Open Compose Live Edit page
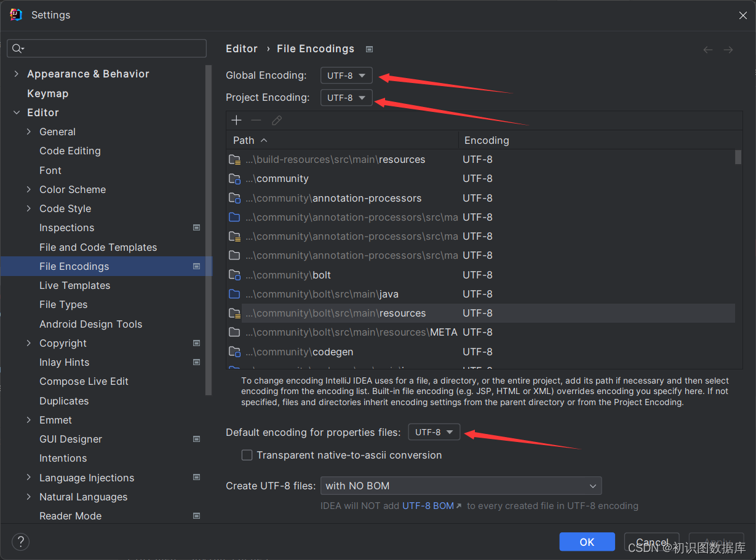The height and width of the screenshot is (560, 756). (x=84, y=381)
